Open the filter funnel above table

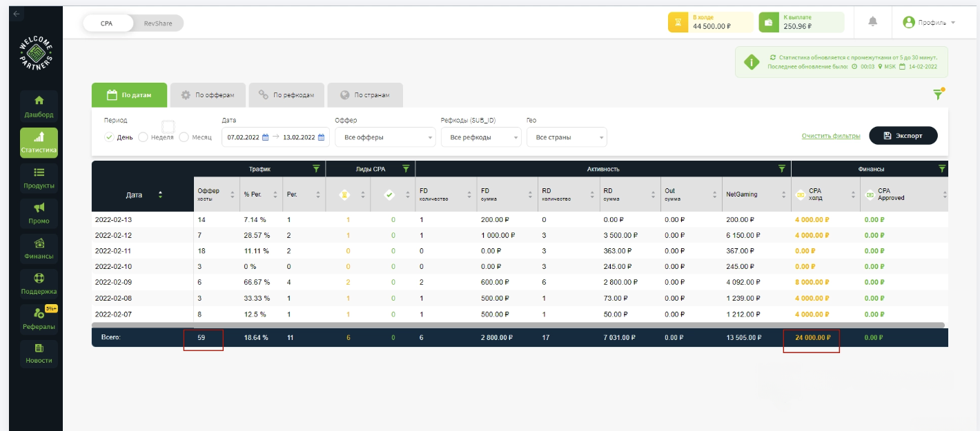pos(938,94)
